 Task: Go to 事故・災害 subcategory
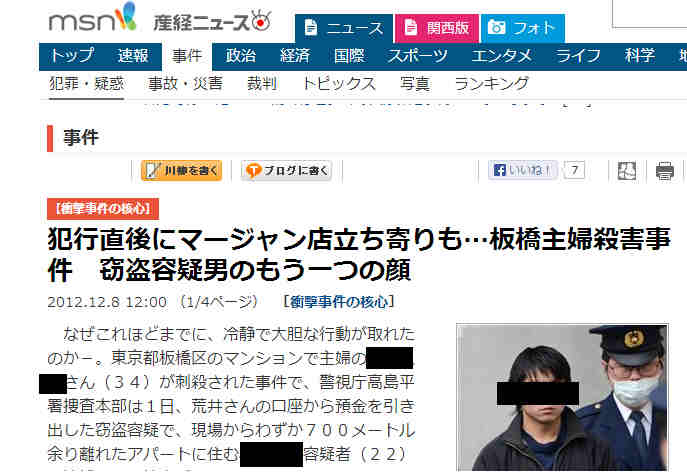point(185,84)
